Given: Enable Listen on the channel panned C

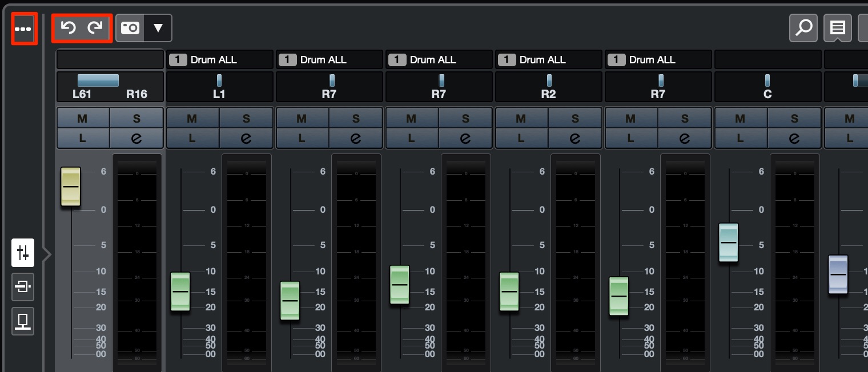Looking at the screenshot, I should [x=740, y=138].
